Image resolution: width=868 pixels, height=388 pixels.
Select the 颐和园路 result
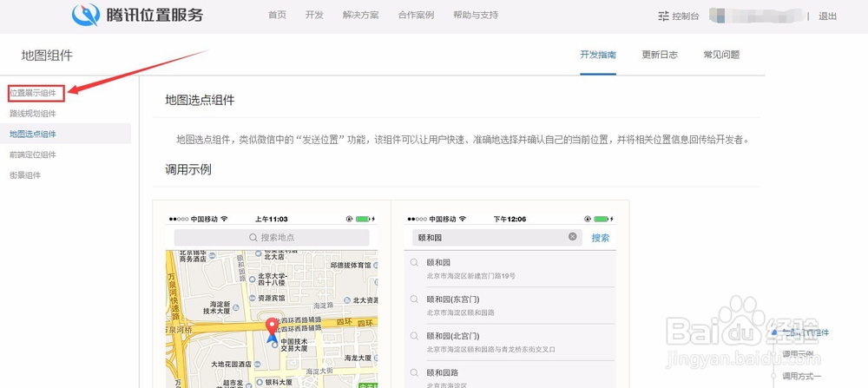pyautogui.click(x=510, y=375)
